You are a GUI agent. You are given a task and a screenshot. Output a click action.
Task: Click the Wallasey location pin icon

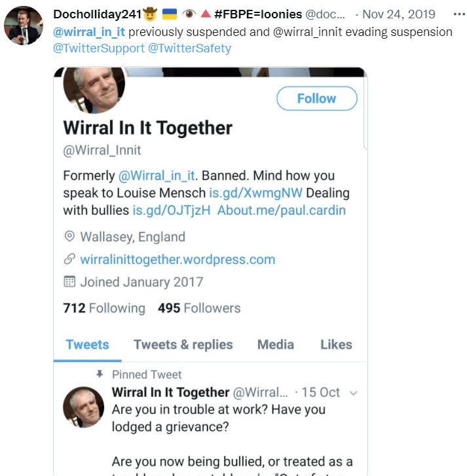[x=69, y=237]
